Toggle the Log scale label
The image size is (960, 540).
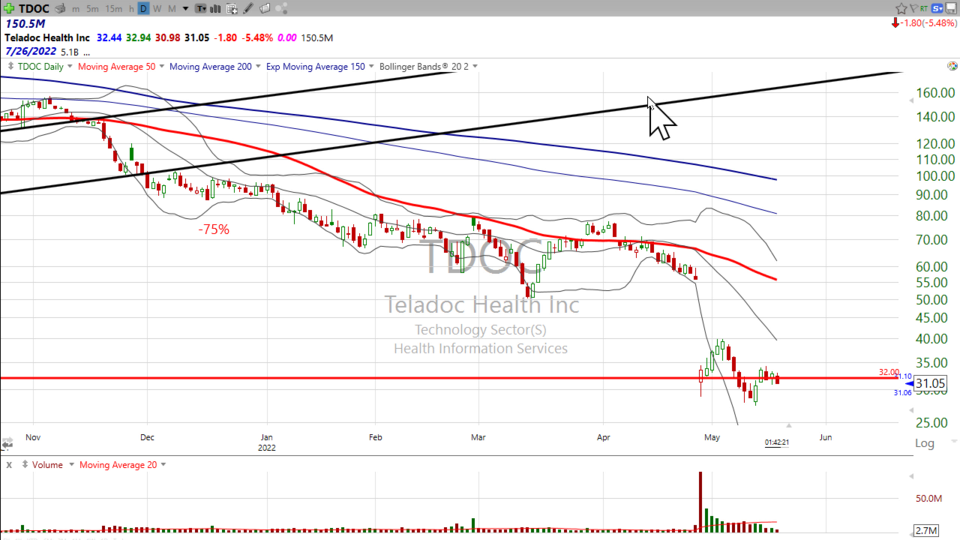coord(925,443)
